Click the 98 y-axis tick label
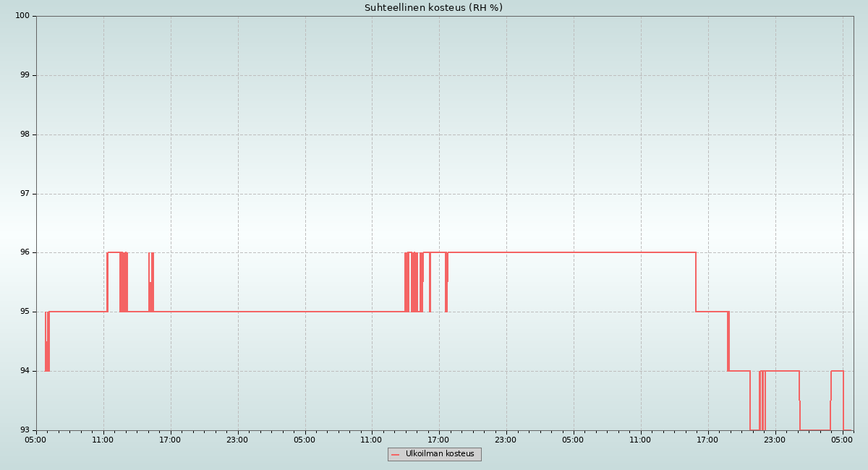This screenshot has width=868, height=470. click(25, 134)
